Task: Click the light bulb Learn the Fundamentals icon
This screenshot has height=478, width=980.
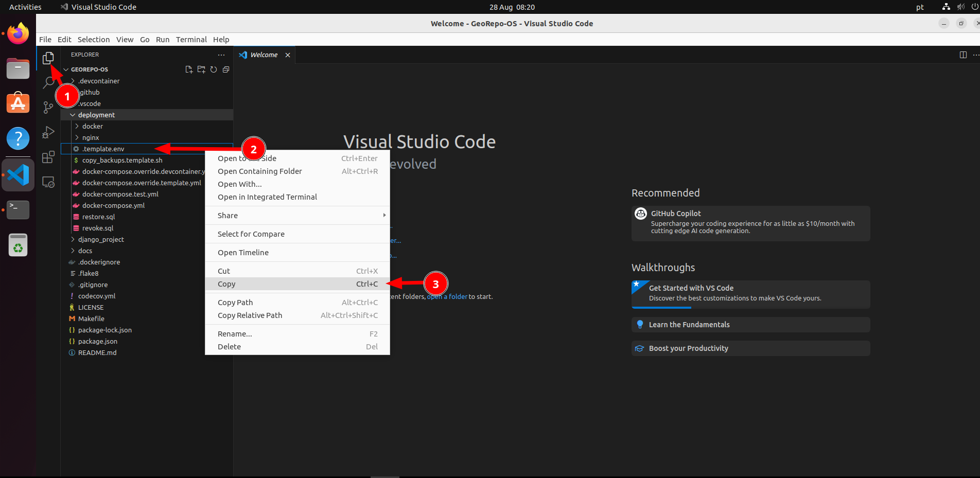Action: coord(640,324)
